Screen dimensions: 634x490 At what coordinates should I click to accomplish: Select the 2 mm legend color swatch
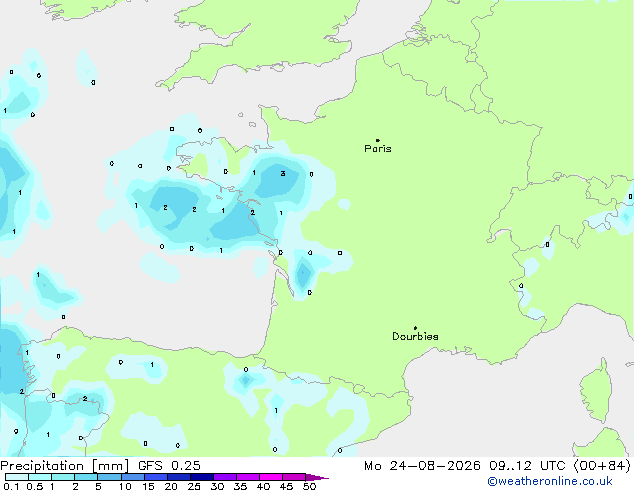86,477
